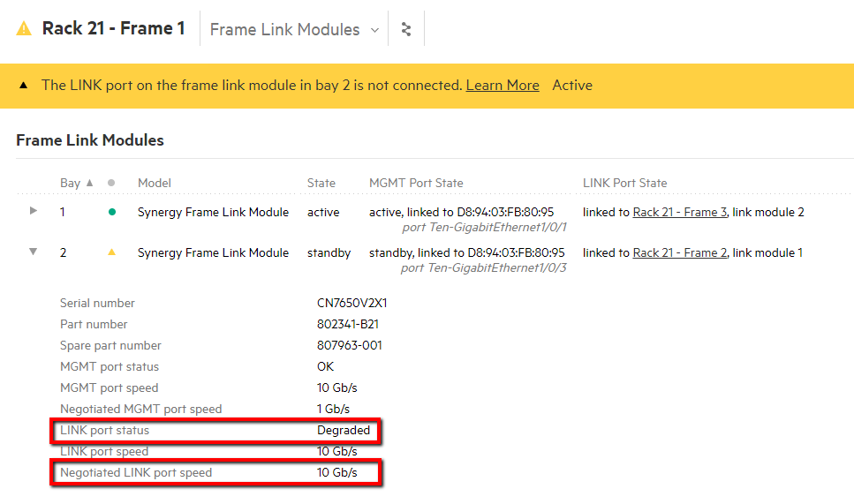Click the warning icon beside Rack 21 - Frame 1
The width and height of the screenshot is (854, 504).
tap(24, 29)
